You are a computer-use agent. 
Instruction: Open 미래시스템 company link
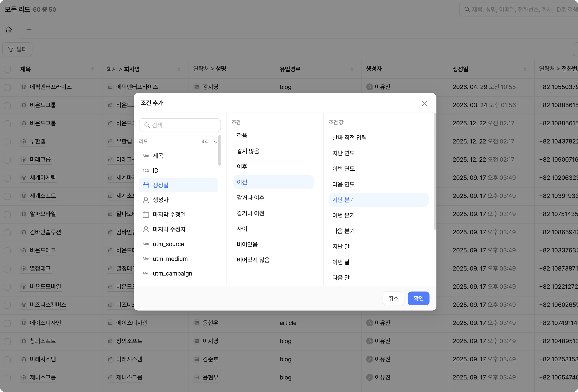click(x=129, y=359)
